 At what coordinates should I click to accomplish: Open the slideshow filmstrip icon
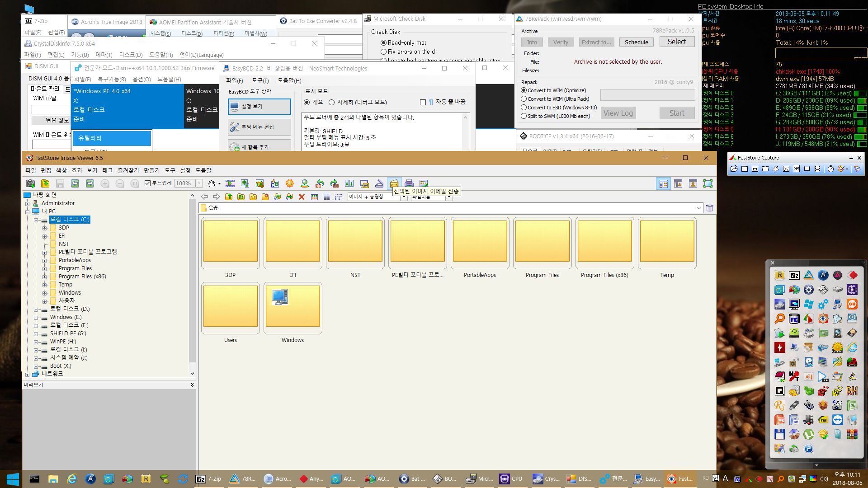point(230,183)
